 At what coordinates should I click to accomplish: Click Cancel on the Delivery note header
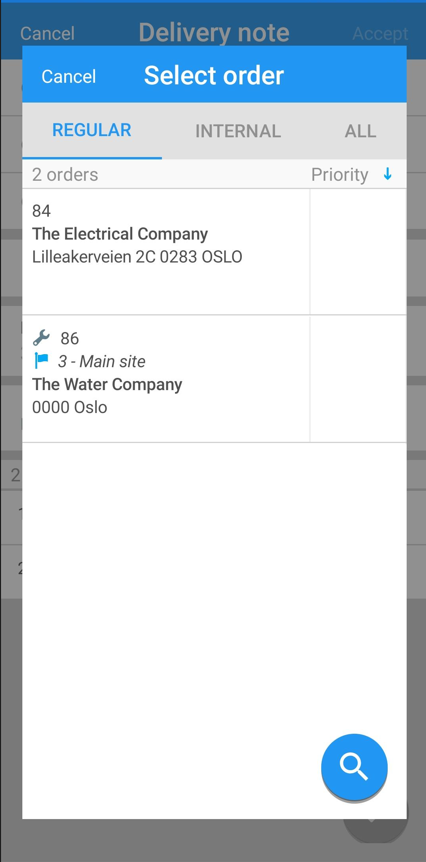click(47, 34)
